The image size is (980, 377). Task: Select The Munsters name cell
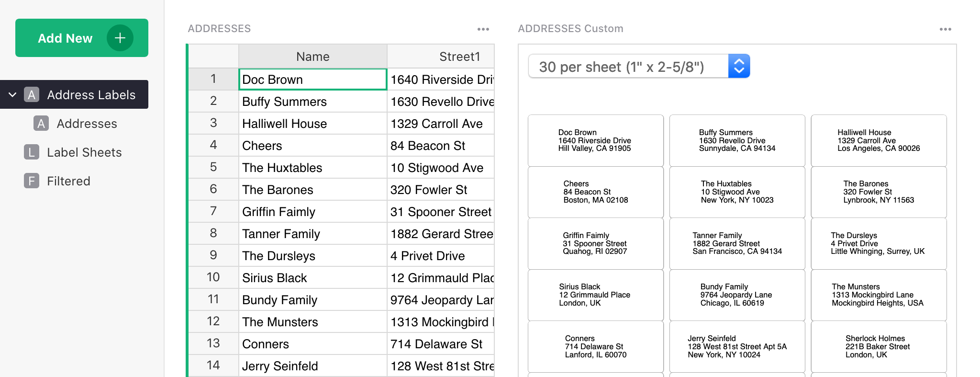[x=313, y=321]
